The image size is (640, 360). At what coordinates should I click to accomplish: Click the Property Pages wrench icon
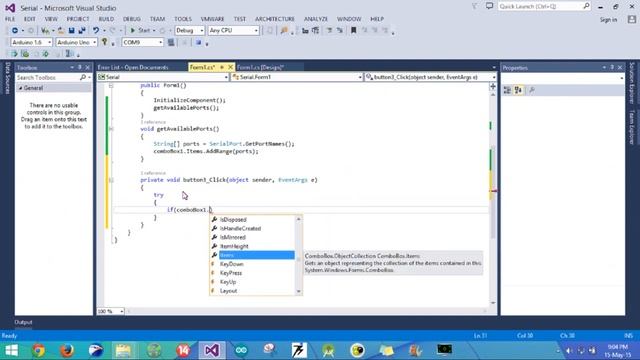532,91
